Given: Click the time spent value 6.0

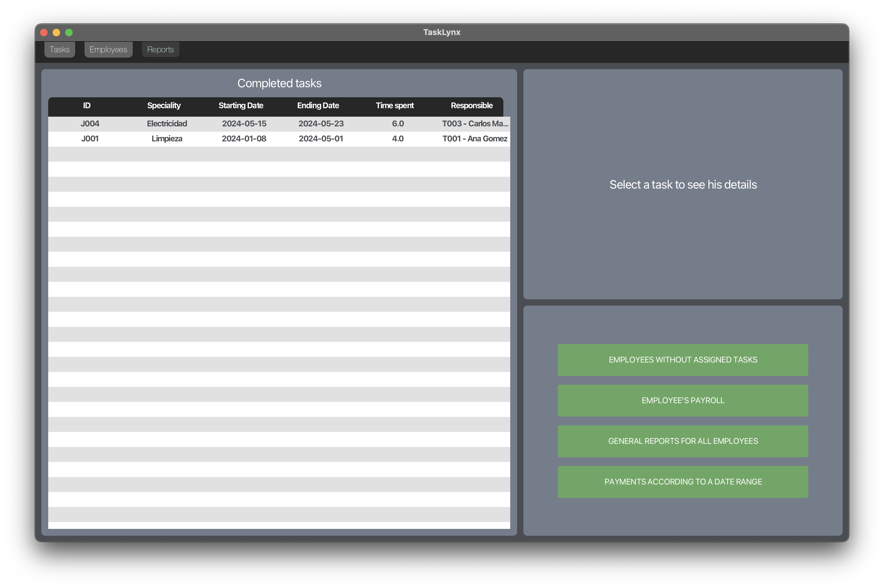Looking at the screenshot, I should point(398,124).
